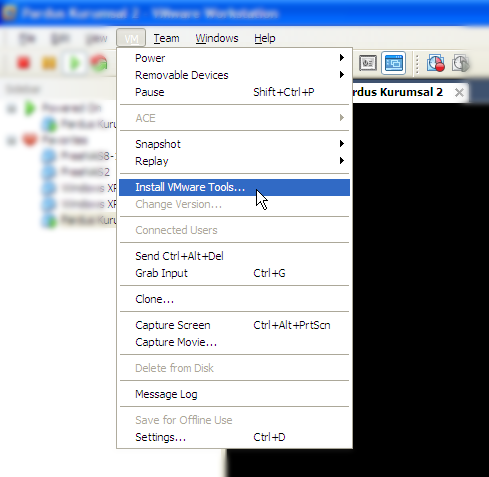Open the Snapshot submenu
Image resolution: width=489 pixels, height=477 pixels.
[x=234, y=144]
